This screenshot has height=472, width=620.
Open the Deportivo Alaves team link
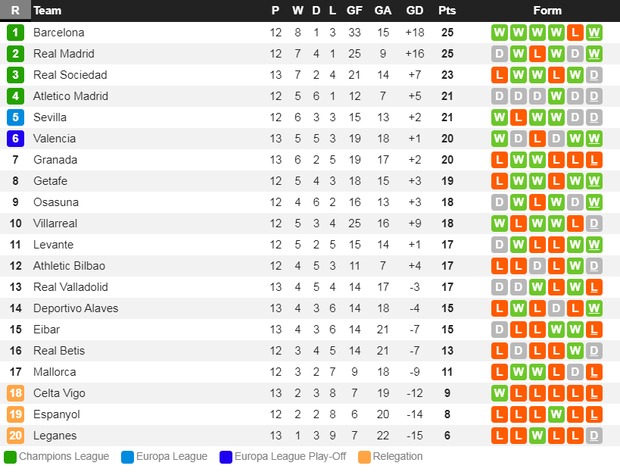click(x=76, y=308)
